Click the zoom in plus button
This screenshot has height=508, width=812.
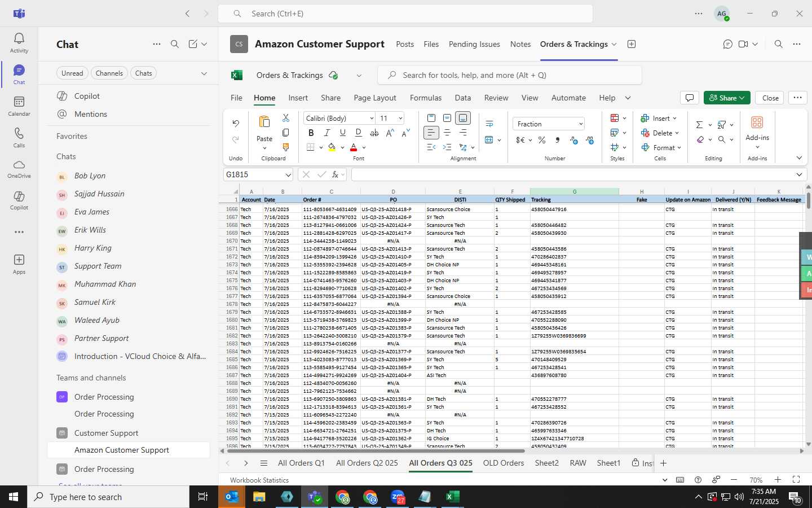coord(778,480)
